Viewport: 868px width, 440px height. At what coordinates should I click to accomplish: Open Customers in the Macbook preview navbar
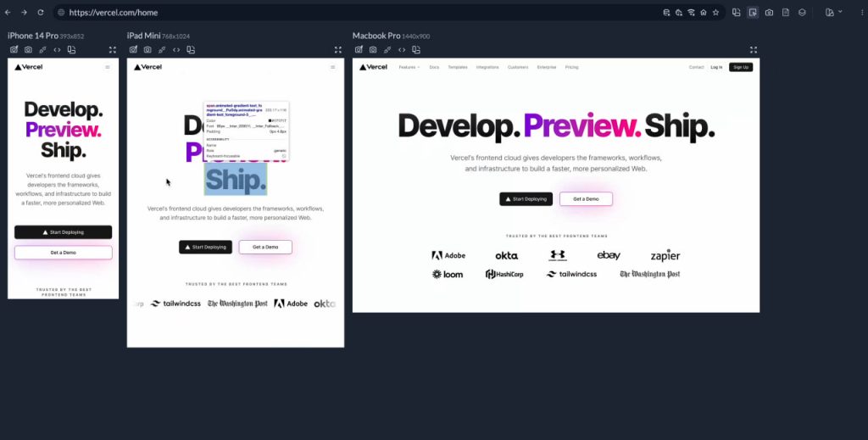point(518,67)
